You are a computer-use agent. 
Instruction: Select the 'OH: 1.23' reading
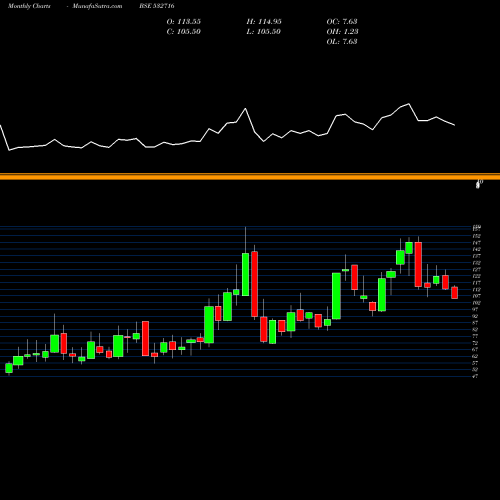(x=342, y=32)
